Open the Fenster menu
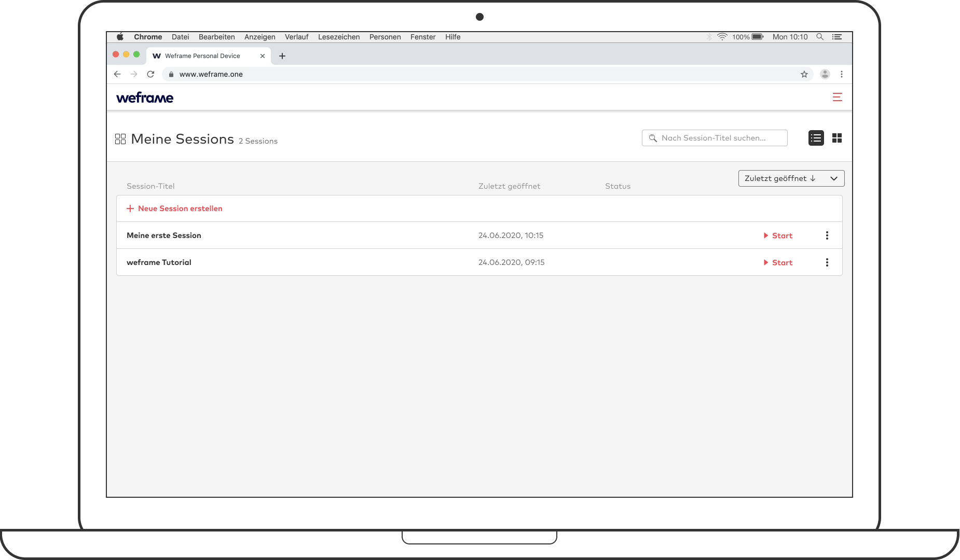The width and height of the screenshot is (960, 560). click(423, 37)
